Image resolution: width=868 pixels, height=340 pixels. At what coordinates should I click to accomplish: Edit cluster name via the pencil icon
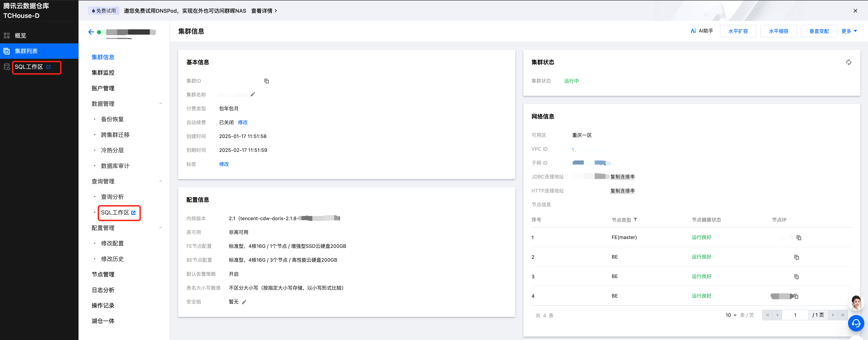click(253, 94)
